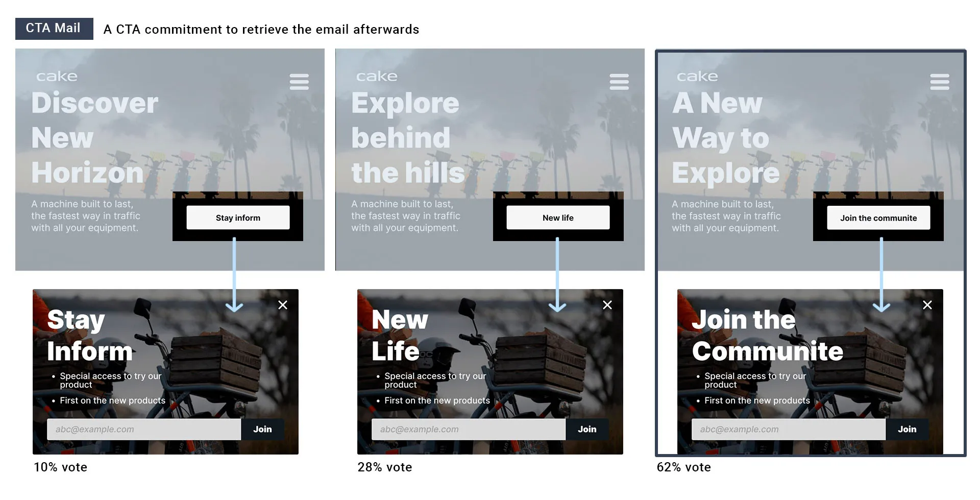Click the 'A New Way to Explore' headline

click(726, 138)
